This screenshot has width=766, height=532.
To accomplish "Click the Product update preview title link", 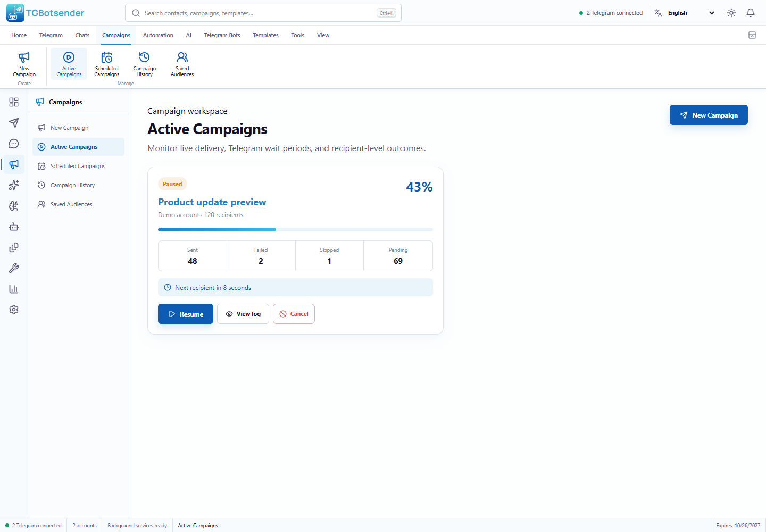I will pyautogui.click(x=212, y=202).
